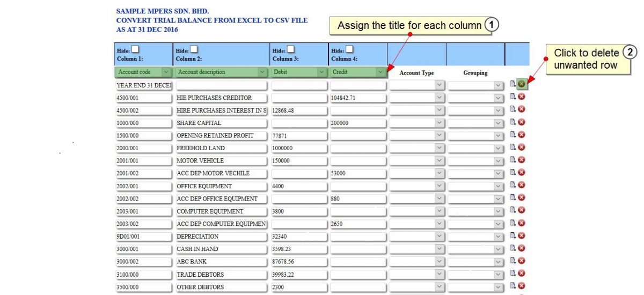Remove the DEPRECIATION row with delete icon

[521, 235]
